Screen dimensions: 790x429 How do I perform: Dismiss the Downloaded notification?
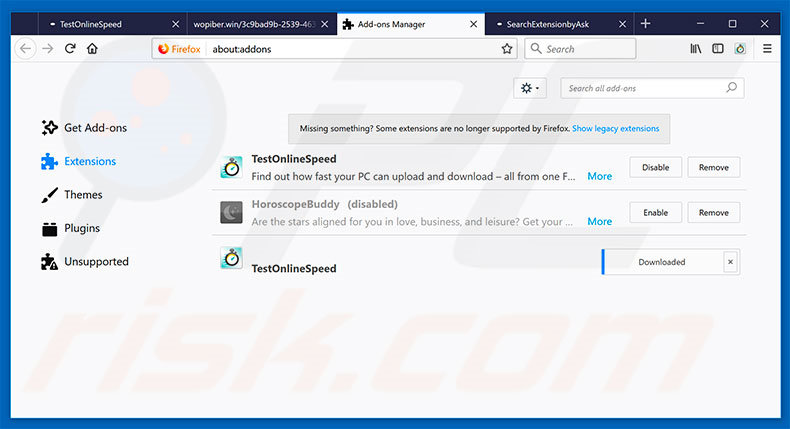pos(731,262)
